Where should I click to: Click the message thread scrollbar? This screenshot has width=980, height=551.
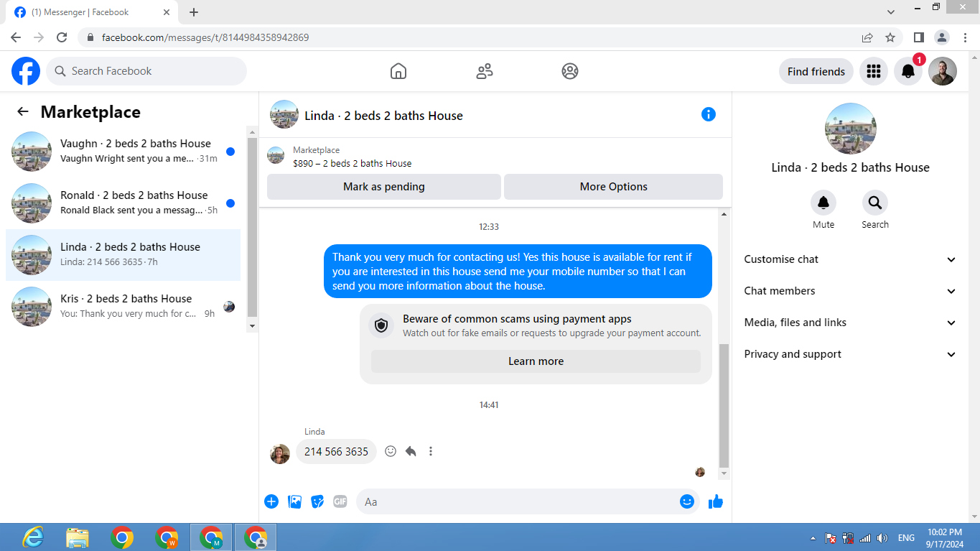tap(724, 405)
